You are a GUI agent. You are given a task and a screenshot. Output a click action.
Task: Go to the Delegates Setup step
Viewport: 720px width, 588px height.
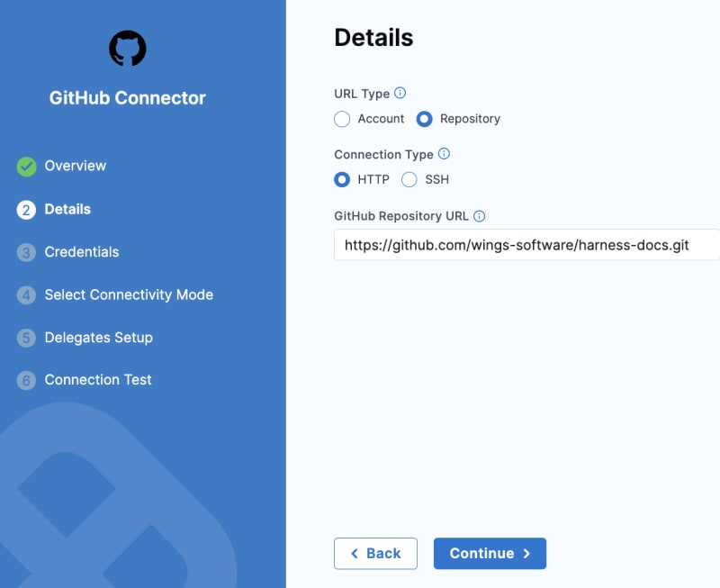click(99, 338)
